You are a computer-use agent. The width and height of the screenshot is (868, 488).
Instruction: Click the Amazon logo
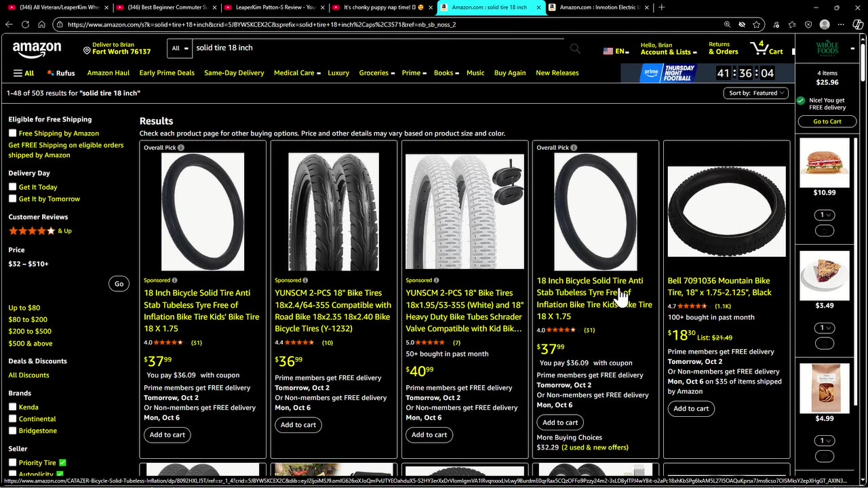click(x=37, y=49)
